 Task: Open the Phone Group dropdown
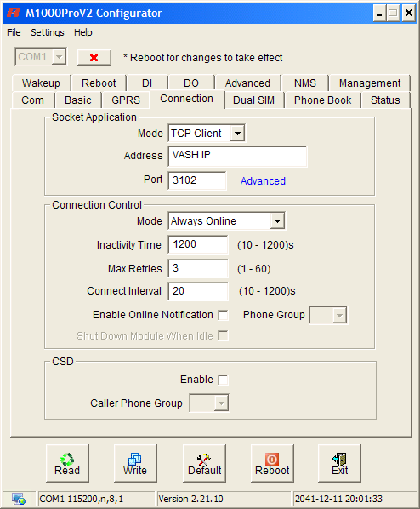coord(328,315)
